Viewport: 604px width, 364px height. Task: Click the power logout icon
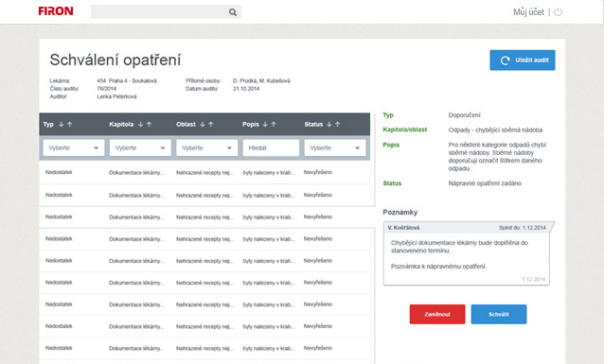pos(558,12)
